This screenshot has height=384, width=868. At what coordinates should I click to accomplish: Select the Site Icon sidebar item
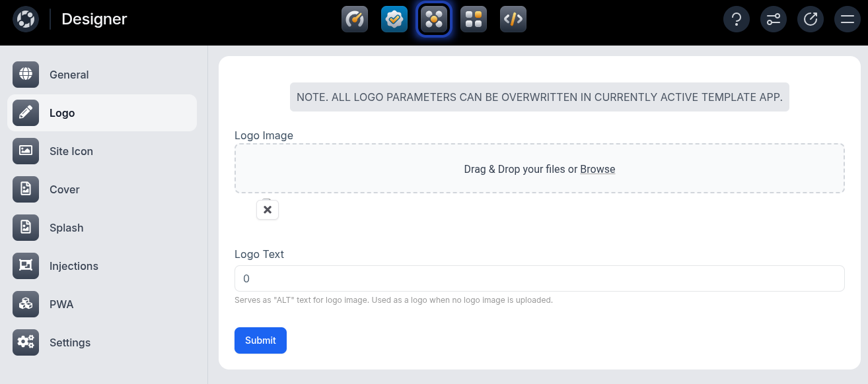pyautogui.click(x=71, y=151)
